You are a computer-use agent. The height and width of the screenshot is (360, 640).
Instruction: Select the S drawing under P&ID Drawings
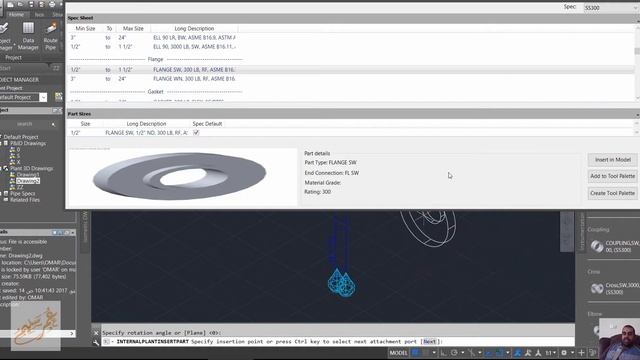pos(18,156)
